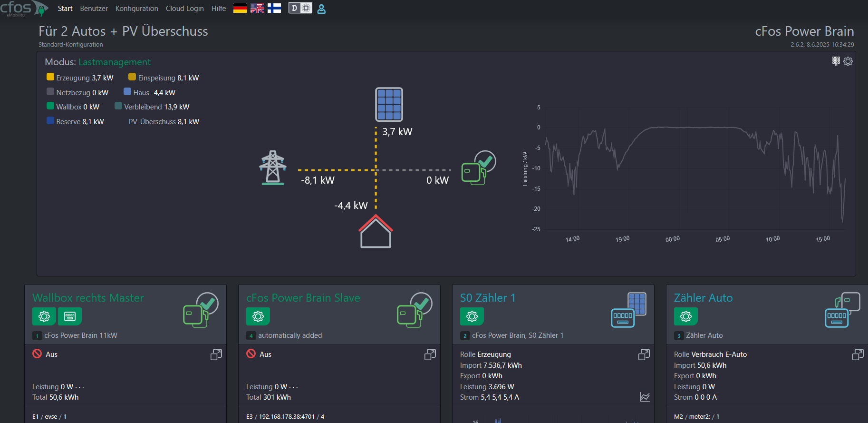Screen dimensions: 868x423
Task: Open Leistung details dots for Power Brain Slave
Action: pyautogui.click(x=293, y=387)
